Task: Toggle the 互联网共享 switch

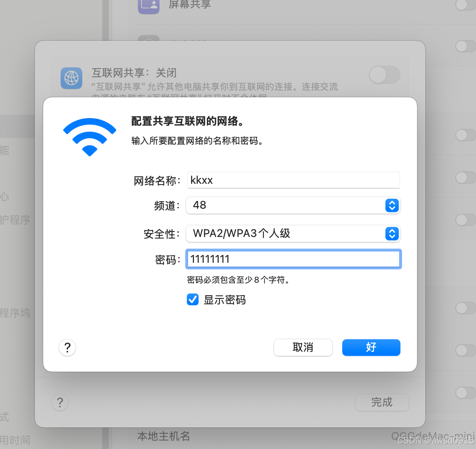Action: (x=385, y=75)
